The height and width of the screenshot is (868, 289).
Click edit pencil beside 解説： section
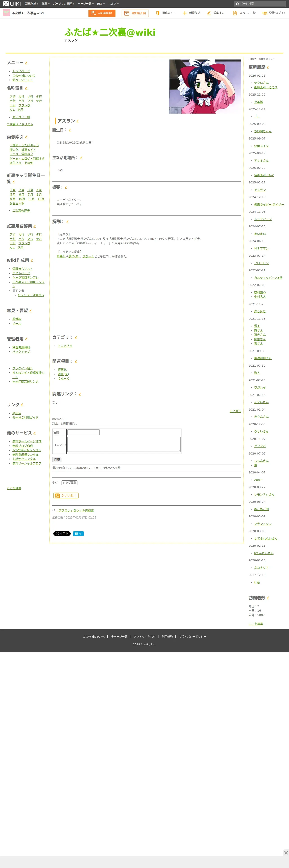coord(67,222)
